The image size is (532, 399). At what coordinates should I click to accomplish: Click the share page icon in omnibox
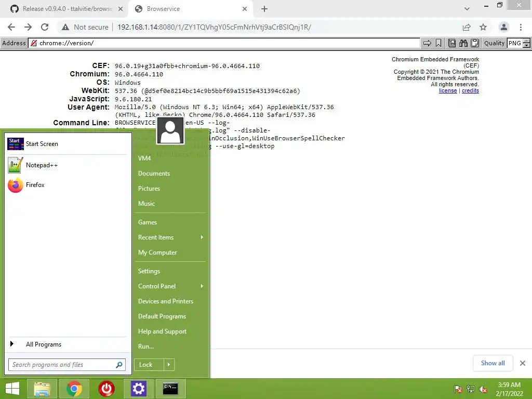tap(467, 27)
